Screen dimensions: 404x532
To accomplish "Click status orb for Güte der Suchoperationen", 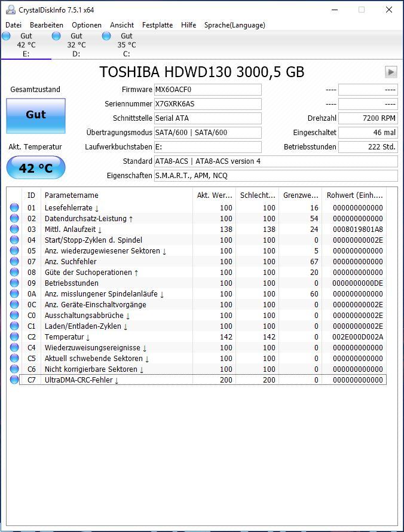I will coord(14,272).
